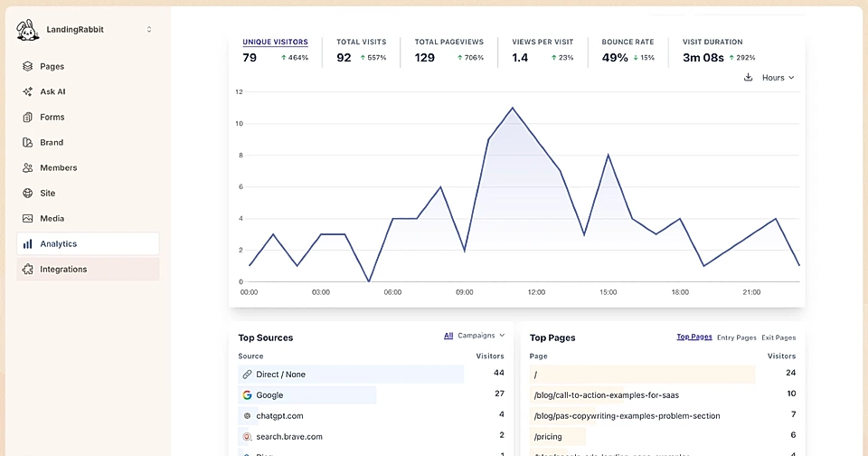Image resolution: width=868 pixels, height=456 pixels.
Task: Switch to the Top Pages tab
Action: click(694, 337)
